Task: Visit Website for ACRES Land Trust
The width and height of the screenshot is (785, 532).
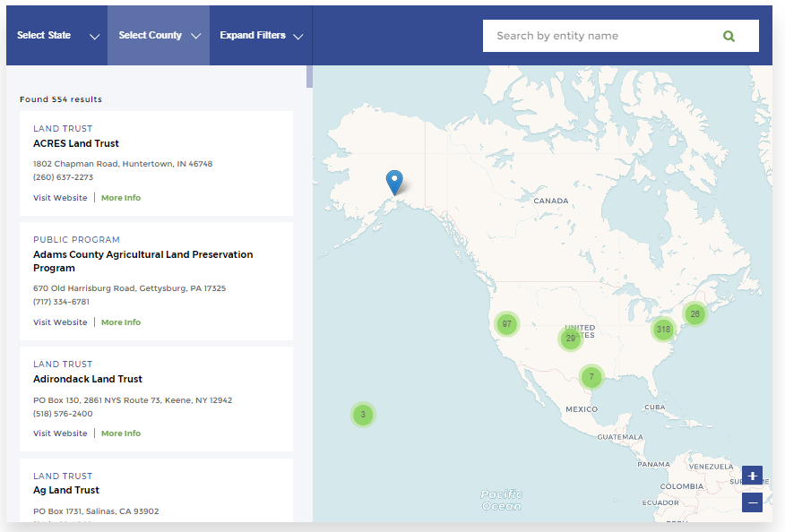Action: (x=60, y=198)
